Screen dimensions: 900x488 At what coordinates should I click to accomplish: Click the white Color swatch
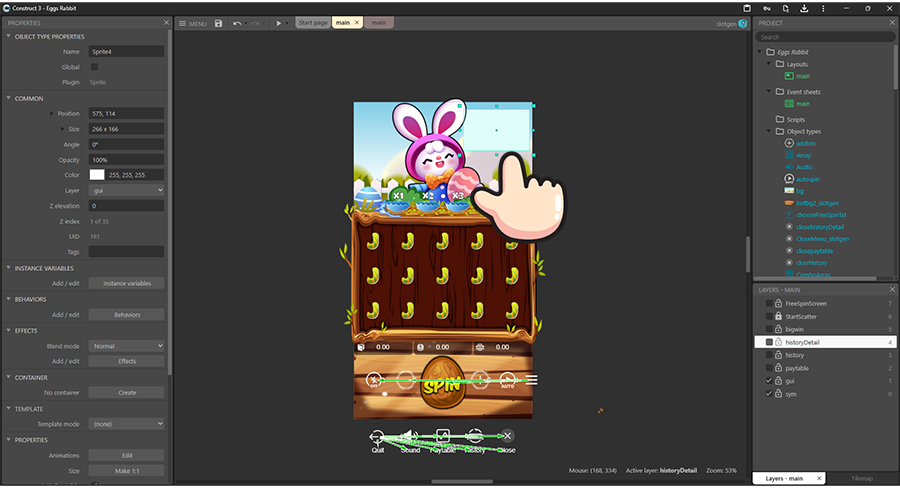coord(97,175)
